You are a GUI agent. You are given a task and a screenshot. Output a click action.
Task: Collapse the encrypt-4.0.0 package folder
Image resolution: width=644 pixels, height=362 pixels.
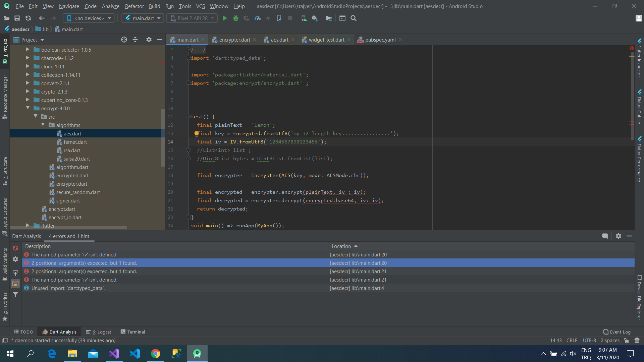point(28,108)
